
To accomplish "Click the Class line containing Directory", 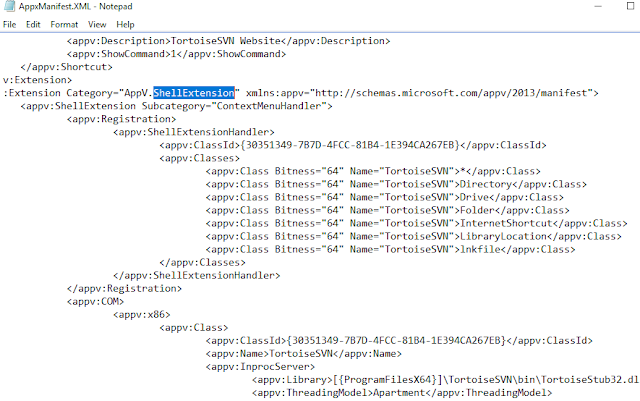I will tap(396, 185).
